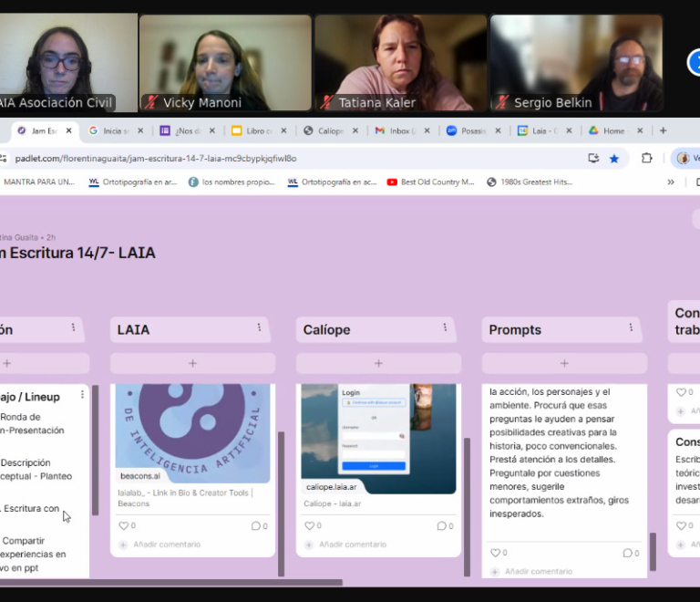Screen dimensions: 700x602
Task: Open the Calíope column three-dot menu
Action: pyautogui.click(x=445, y=327)
